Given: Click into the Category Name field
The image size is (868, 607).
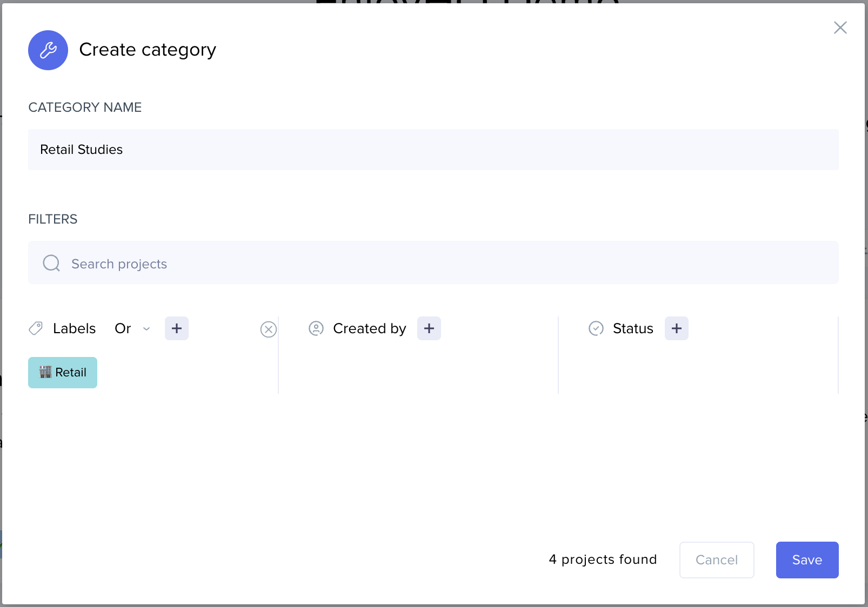Looking at the screenshot, I should pos(432,150).
